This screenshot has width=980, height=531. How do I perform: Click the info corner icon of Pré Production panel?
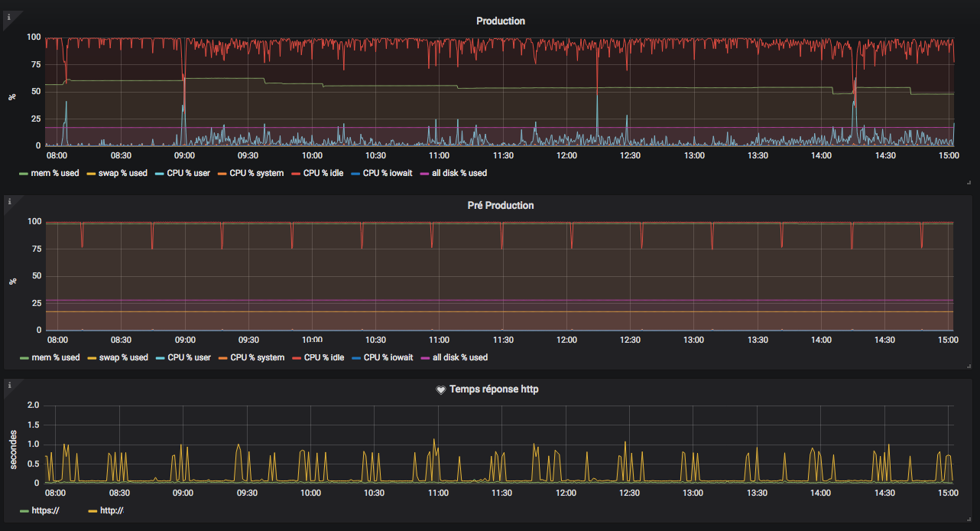8,201
